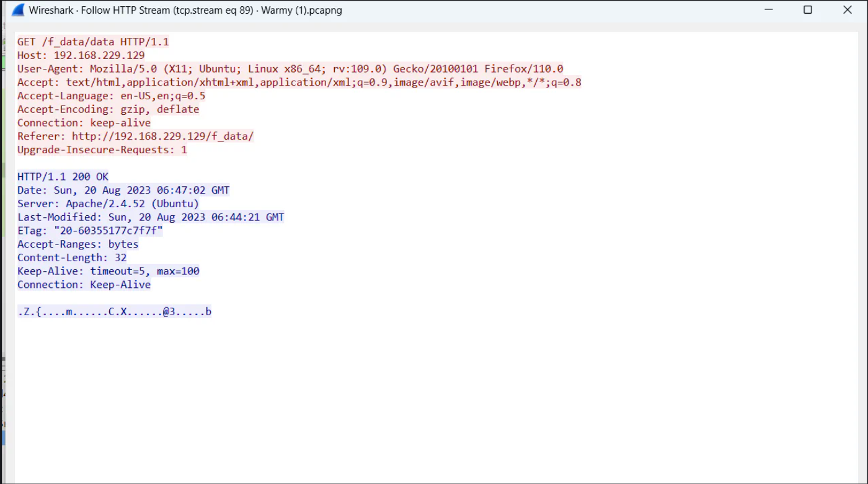Click the Wireshark shark fin icon
The image size is (868, 484).
click(x=18, y=10)
